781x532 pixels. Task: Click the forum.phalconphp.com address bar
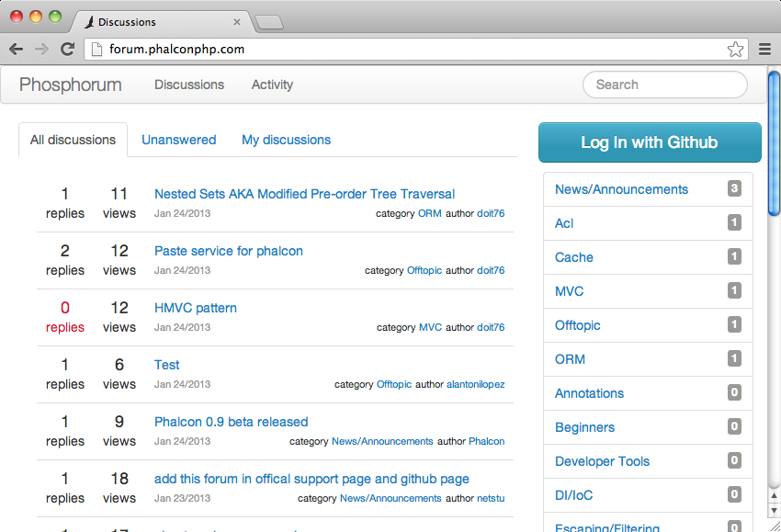[404, 50]
